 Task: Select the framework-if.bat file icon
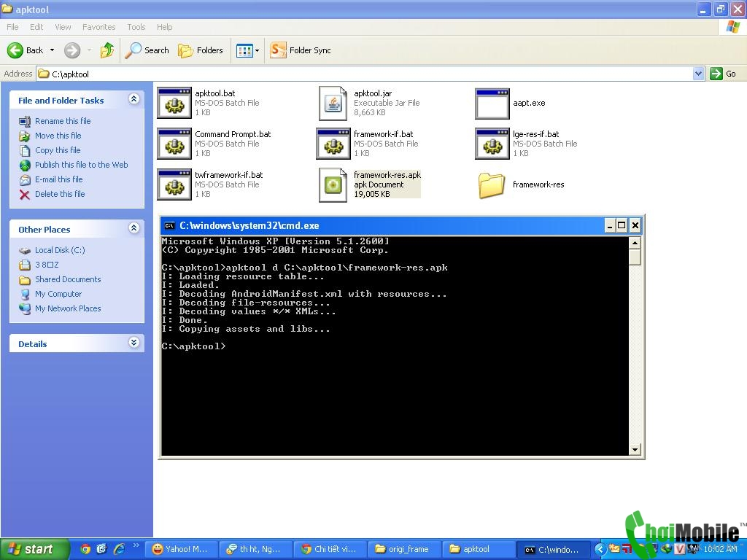click(x=333, y=144)
